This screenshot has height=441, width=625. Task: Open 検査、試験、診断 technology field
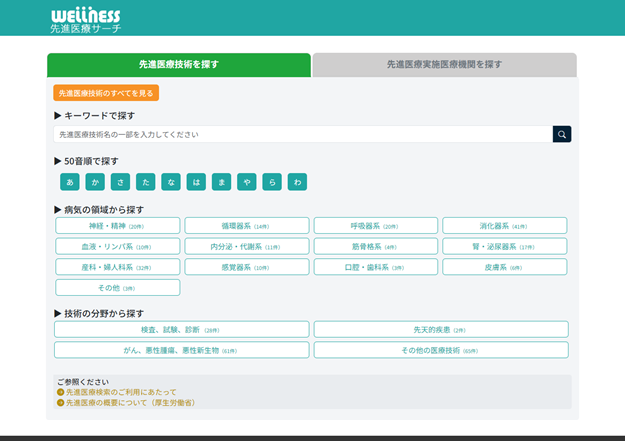click(x=182, y=330)
